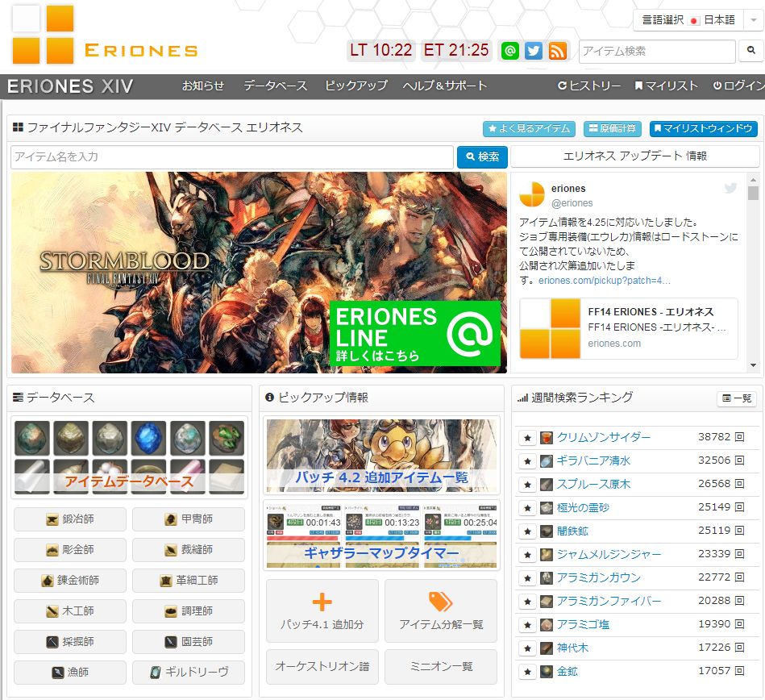Open the ギルドリーヴ guildleve category
Screen dimensions: 765x700
point(189,673)
